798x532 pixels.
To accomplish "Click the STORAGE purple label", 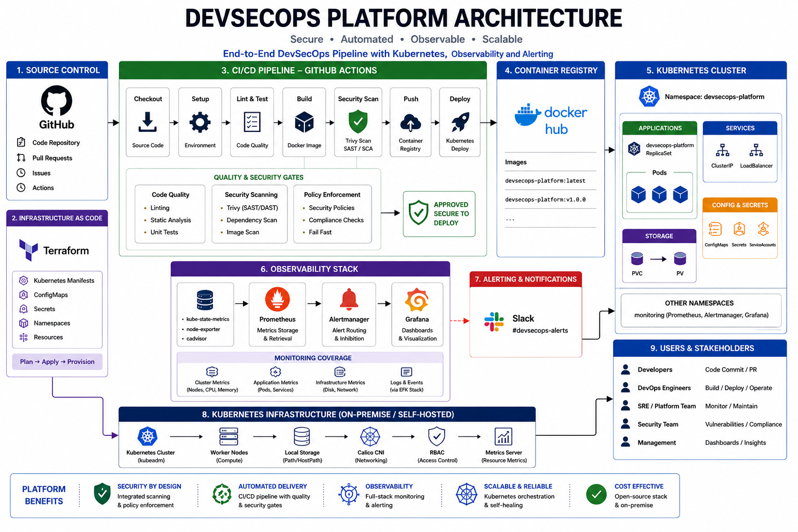I will point(659,236).
